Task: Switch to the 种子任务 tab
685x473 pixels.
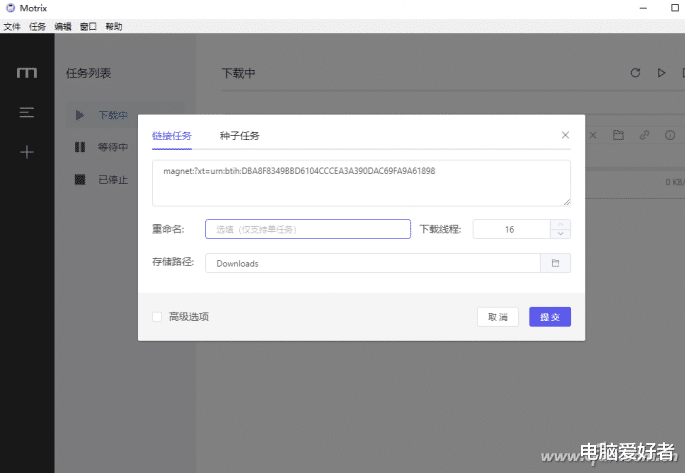Action: tap(239, 136)
